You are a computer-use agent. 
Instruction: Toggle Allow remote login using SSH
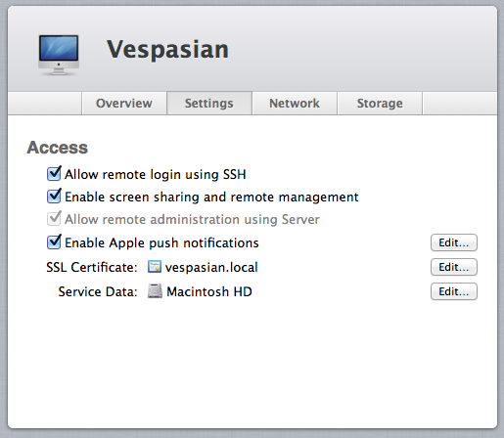[54, 174]
